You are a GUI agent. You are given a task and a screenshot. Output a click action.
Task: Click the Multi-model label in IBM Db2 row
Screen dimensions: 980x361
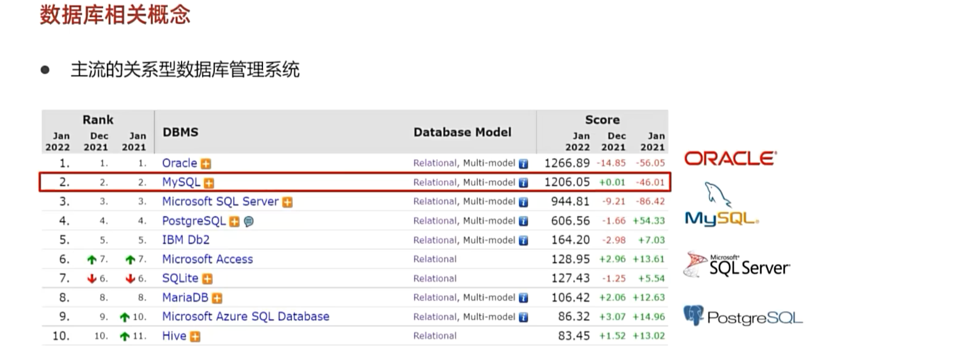click(489, 240)
